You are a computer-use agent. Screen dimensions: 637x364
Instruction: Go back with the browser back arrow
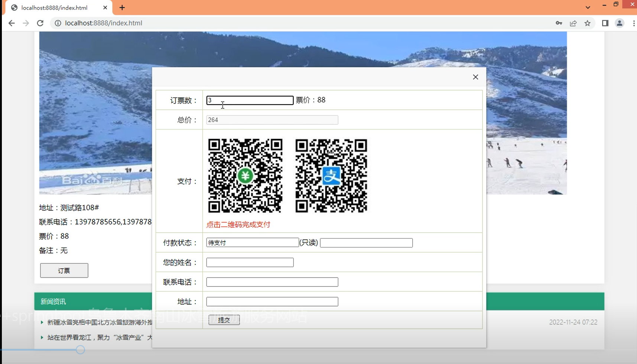[12, 23]
